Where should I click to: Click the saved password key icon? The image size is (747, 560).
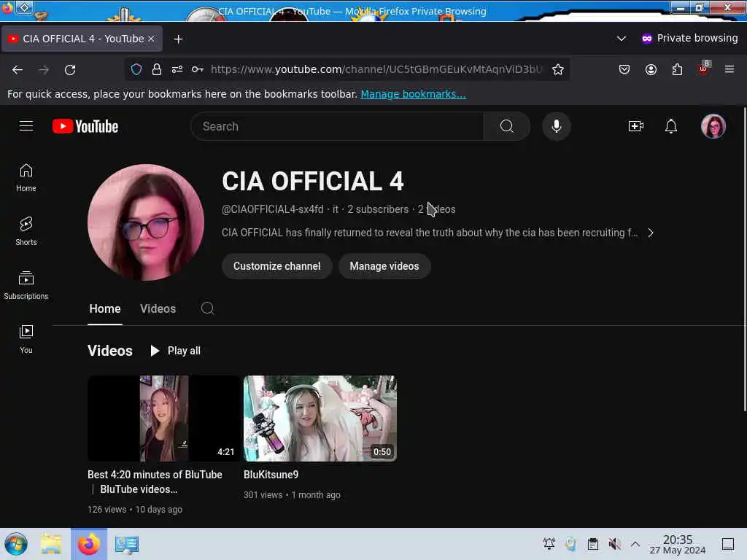pos(197,69)
